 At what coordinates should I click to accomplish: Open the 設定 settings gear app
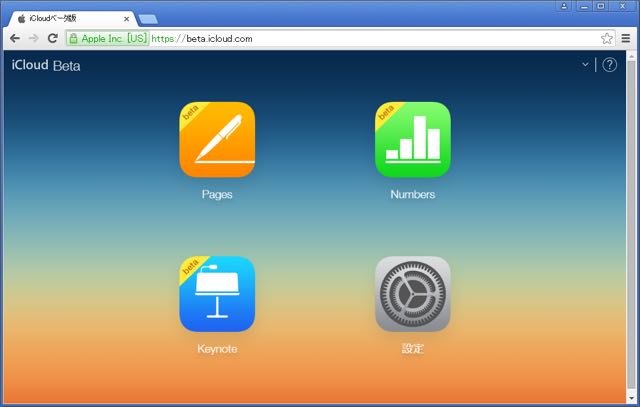[x=413, y=294]
